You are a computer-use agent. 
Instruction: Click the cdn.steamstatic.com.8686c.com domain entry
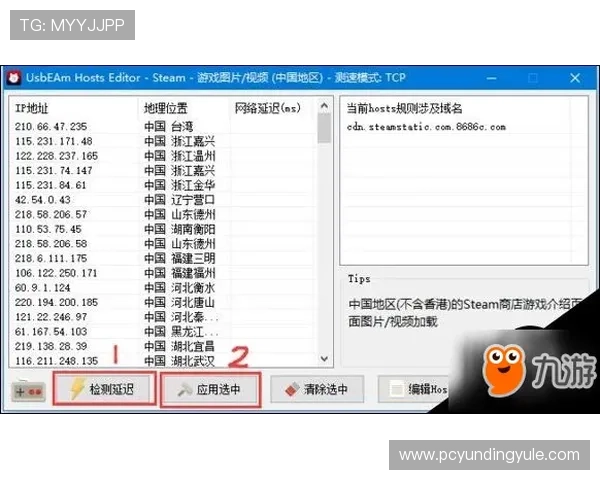point(426,127)
